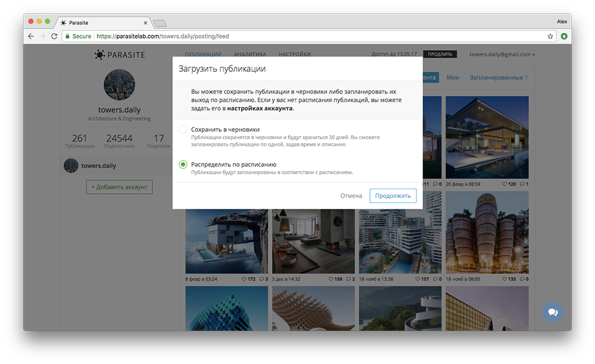Click '+ Добавить аккаунт' button
Viewport: 595px width, 364px height.
[x=120, y=187]
